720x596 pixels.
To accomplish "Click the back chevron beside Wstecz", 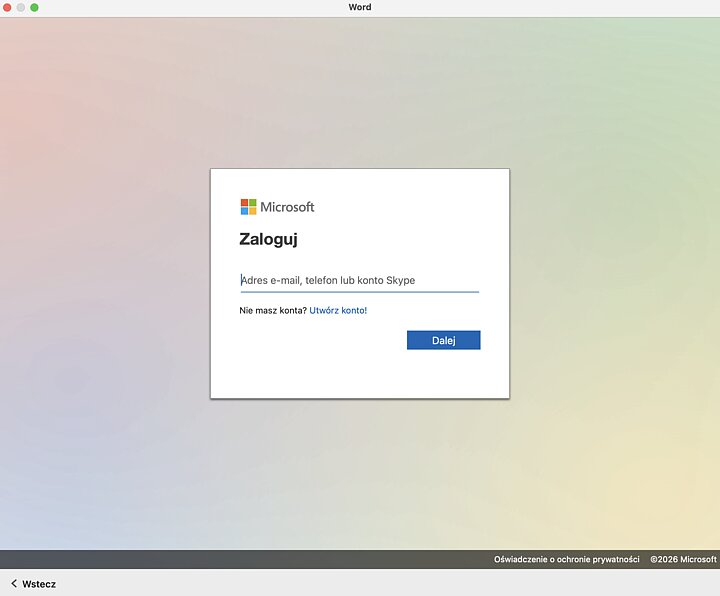I will tap(14, 584).
